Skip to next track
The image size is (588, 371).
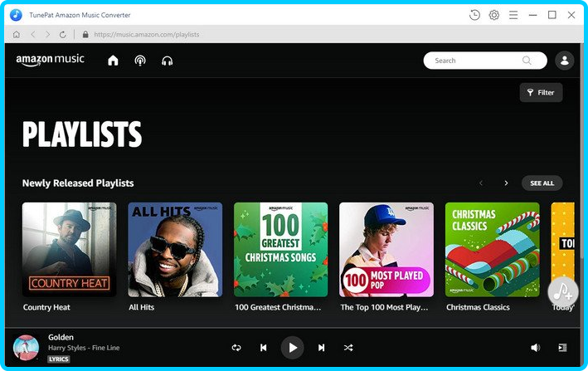(x=322, y=348)
